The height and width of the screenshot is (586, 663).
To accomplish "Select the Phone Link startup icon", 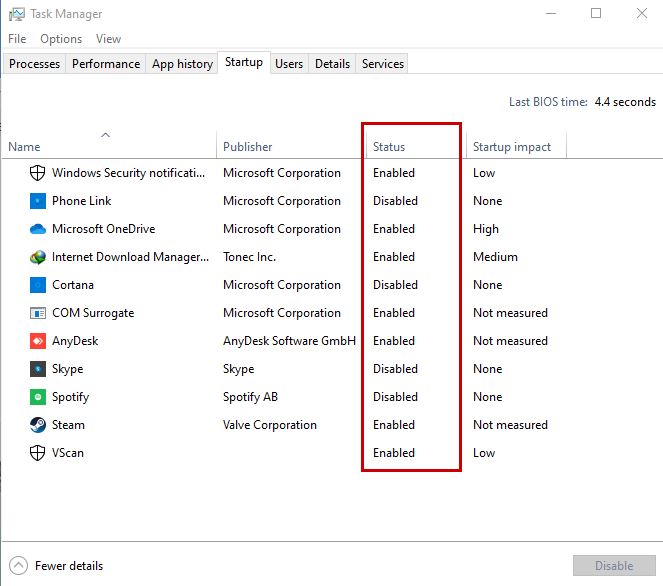I will click(38, 201).
